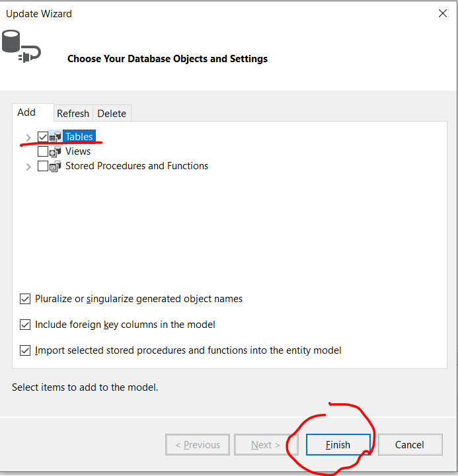Close the Update Wizard dialog
This screenshot has width=458, height=476.
coord(443,13)
